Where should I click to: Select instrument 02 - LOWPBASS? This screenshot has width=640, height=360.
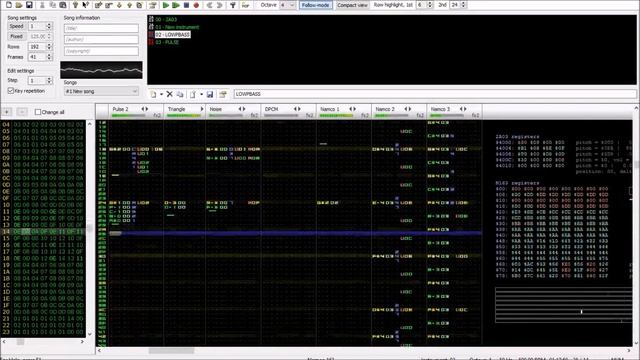(x=172, y=35)
